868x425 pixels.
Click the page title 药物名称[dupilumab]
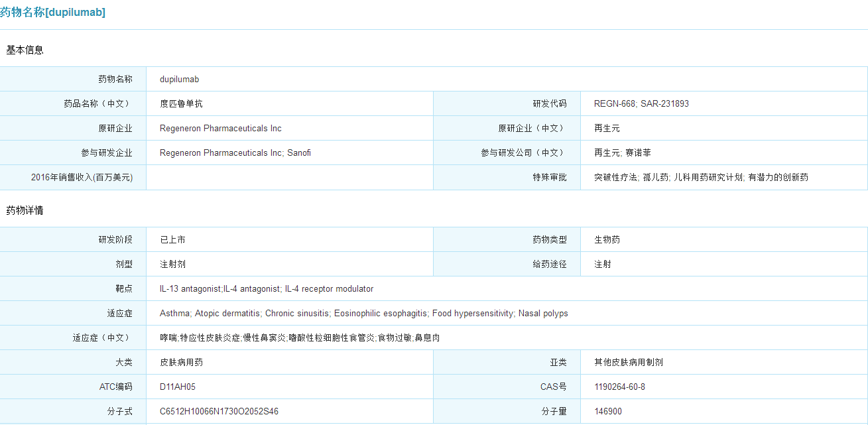[52, 13]
